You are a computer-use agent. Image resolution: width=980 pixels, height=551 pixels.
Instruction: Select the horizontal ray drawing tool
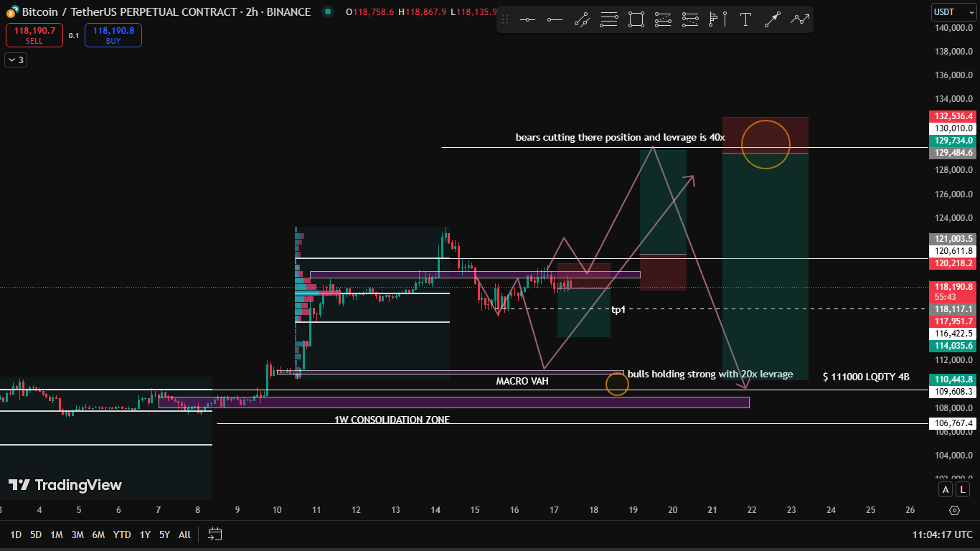click(x=555, y=19)
